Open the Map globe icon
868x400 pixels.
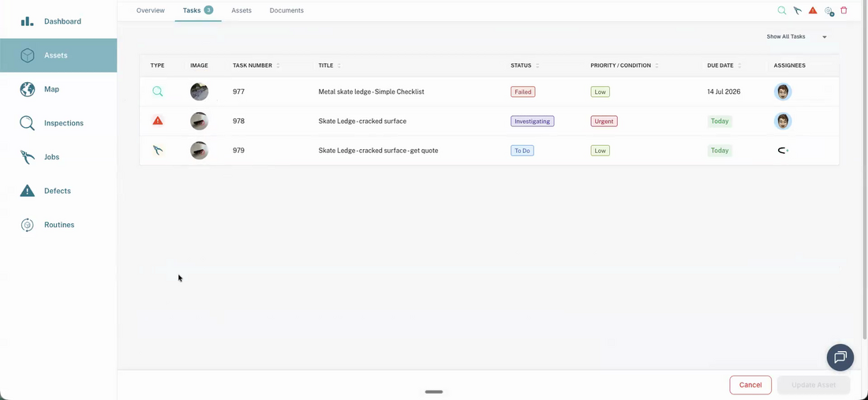[x=27, y=89]
